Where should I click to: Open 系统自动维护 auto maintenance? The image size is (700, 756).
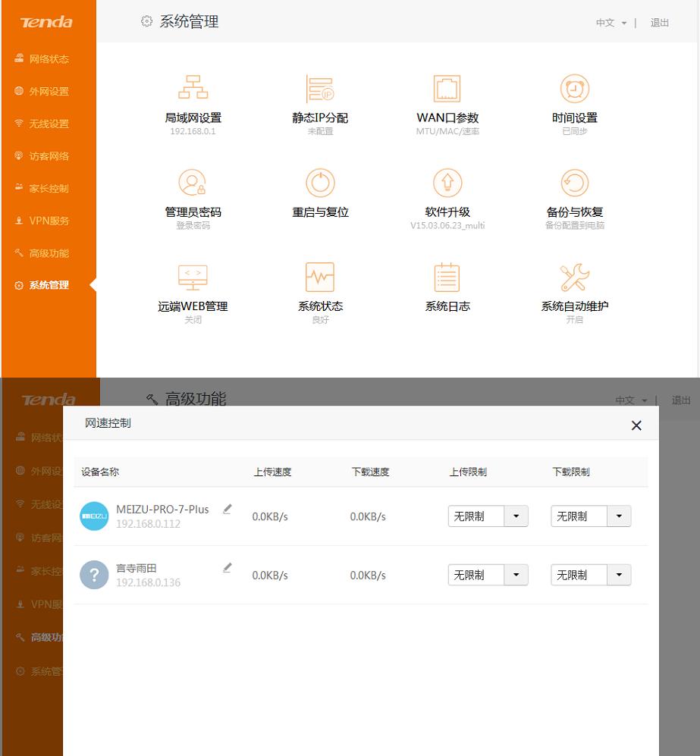tap(574, 290)
